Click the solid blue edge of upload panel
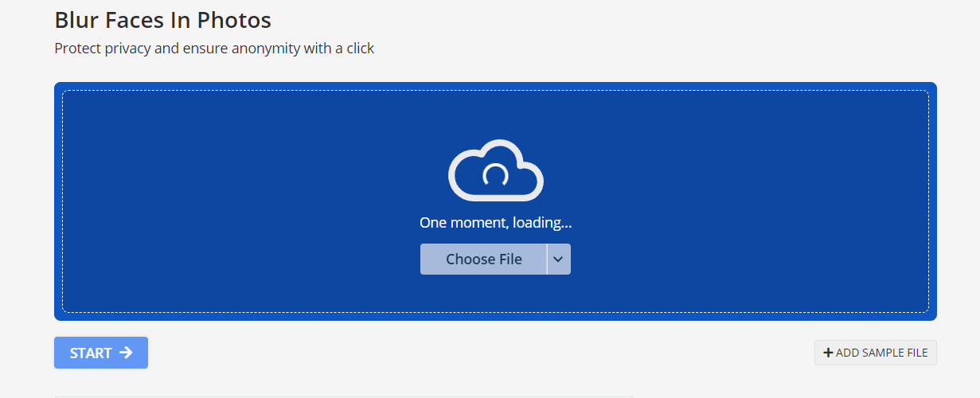 (x=58, y=199)
